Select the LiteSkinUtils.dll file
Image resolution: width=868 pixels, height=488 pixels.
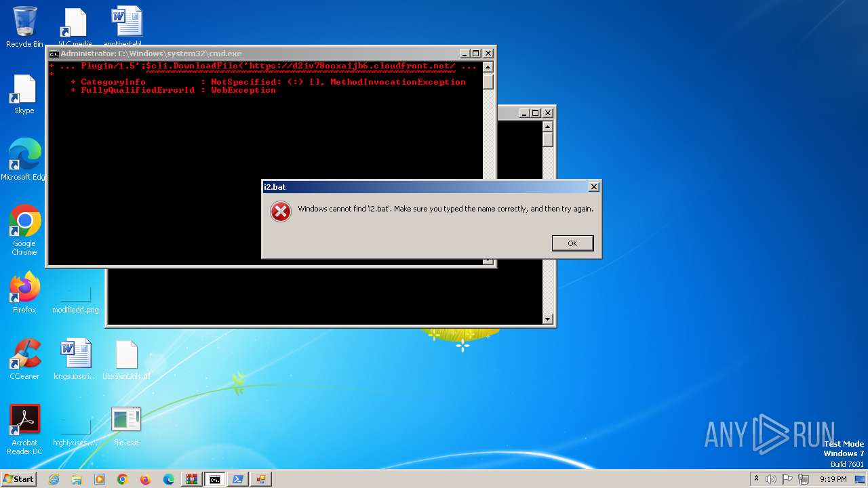(126, 359)
